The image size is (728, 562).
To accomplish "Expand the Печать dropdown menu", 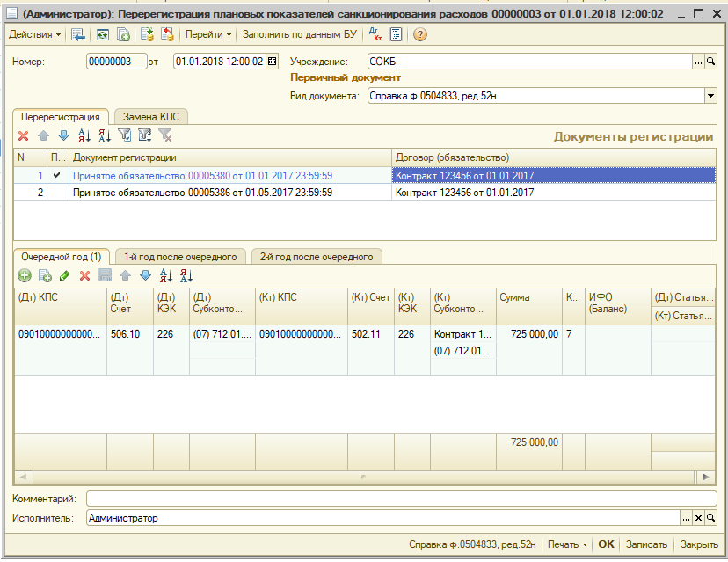I will pyautogui.click(x=568, y=544).
